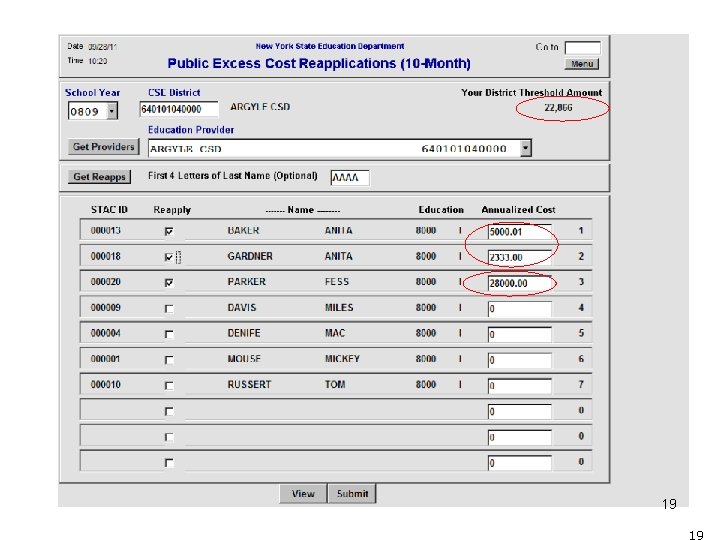The width and height of the screenshot is (720, 540).
Task: Click the STAC ID column header
Action: 109,210
